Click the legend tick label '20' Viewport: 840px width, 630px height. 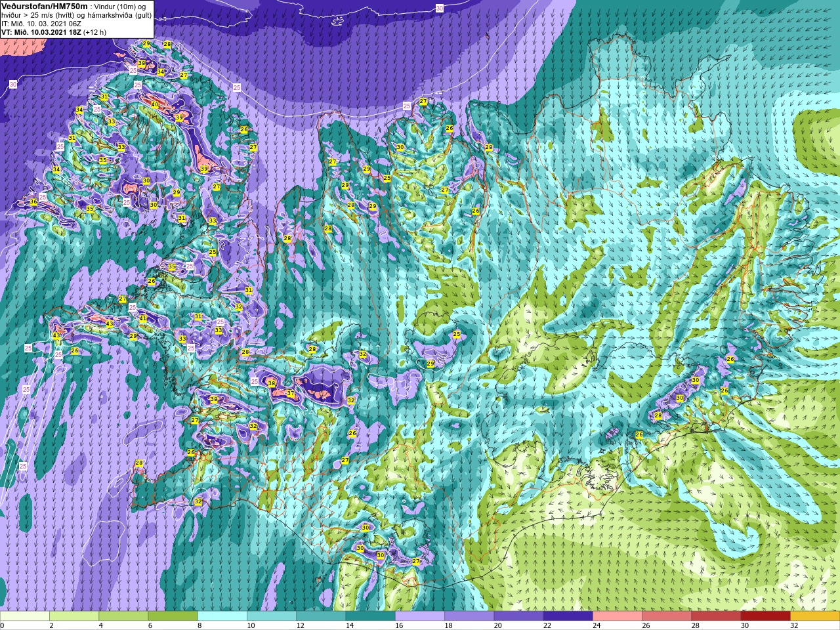tap(497, 625)
